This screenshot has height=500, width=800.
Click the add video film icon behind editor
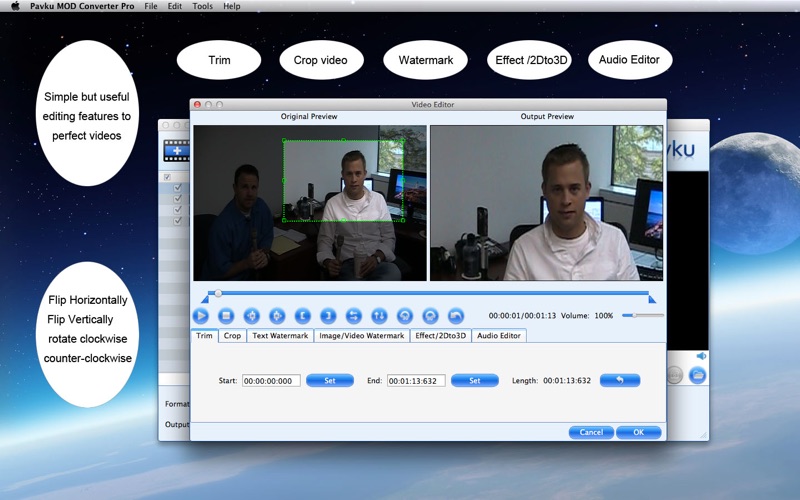(177, 151)
